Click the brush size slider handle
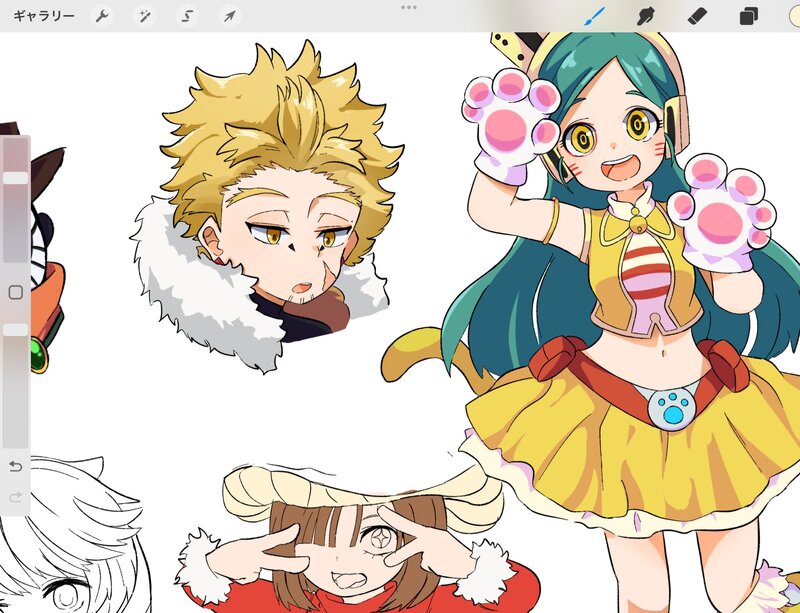 16,178
